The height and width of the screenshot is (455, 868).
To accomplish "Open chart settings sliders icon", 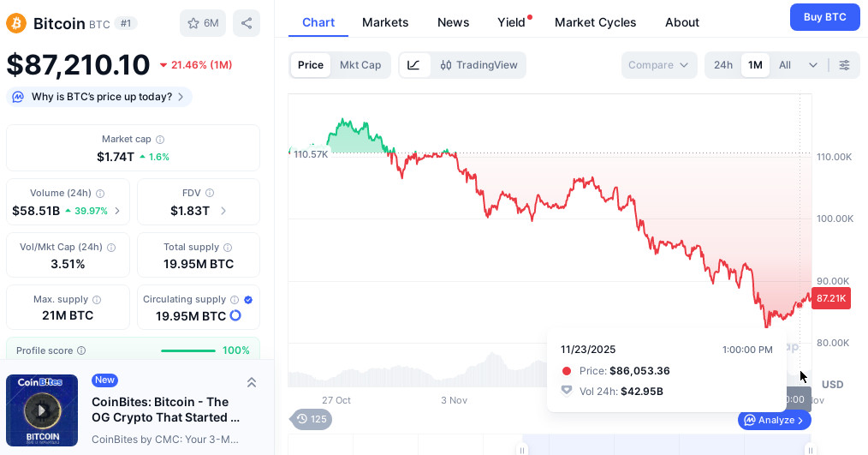I will pos(845,65).
